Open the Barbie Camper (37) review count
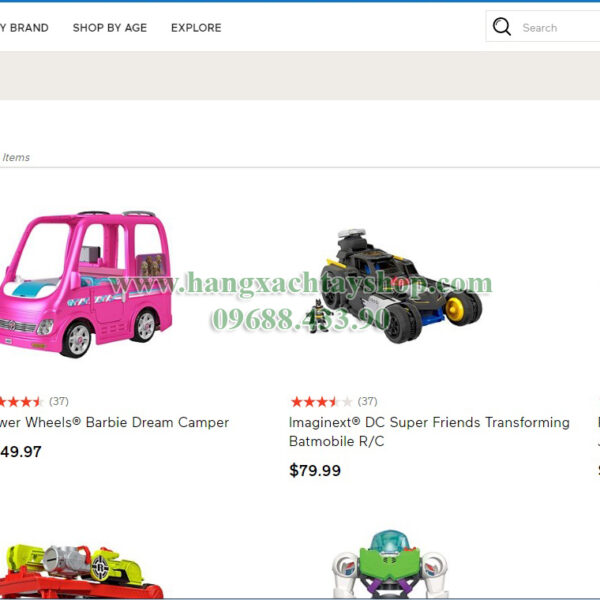Viewport: 600px width, 600px height. point(59,401)
